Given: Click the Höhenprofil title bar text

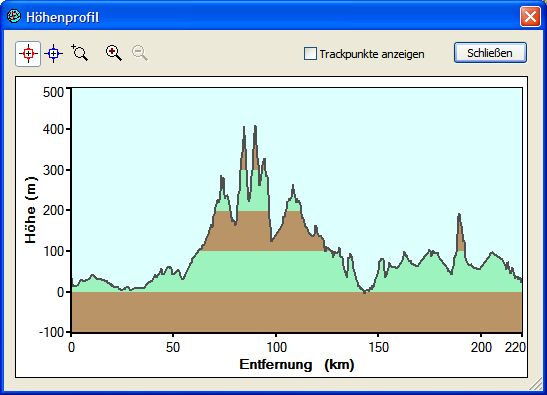Looking at the screenshot, I should 63,17.
